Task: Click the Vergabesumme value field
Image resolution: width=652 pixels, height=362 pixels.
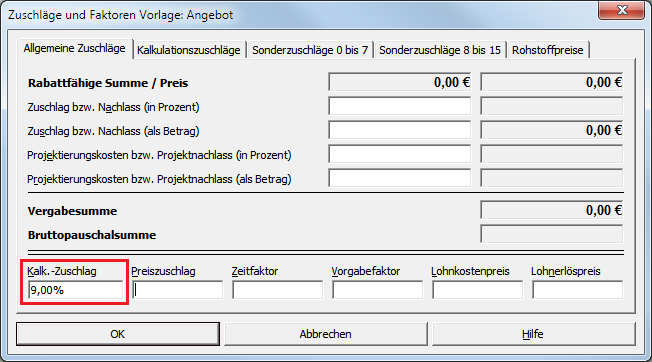Action: (x=552, y=210)
